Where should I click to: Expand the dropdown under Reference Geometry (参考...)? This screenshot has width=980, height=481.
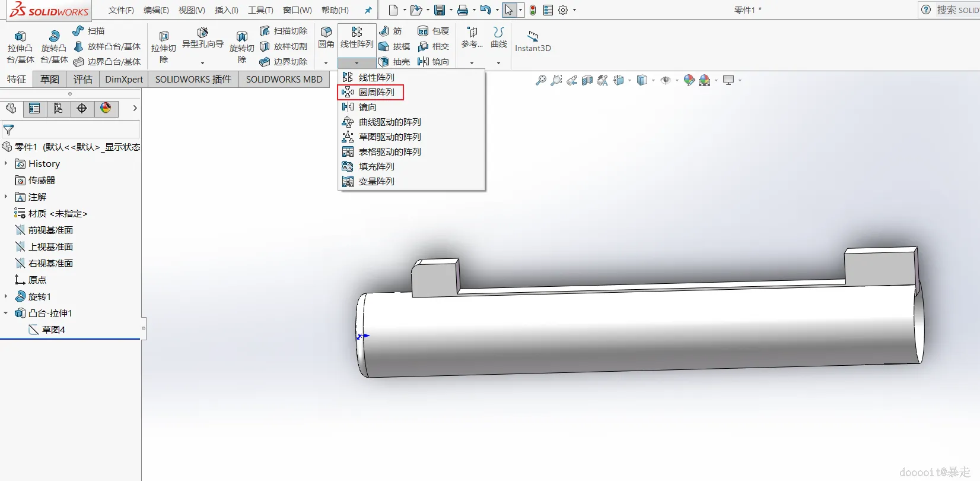[472, 63]
